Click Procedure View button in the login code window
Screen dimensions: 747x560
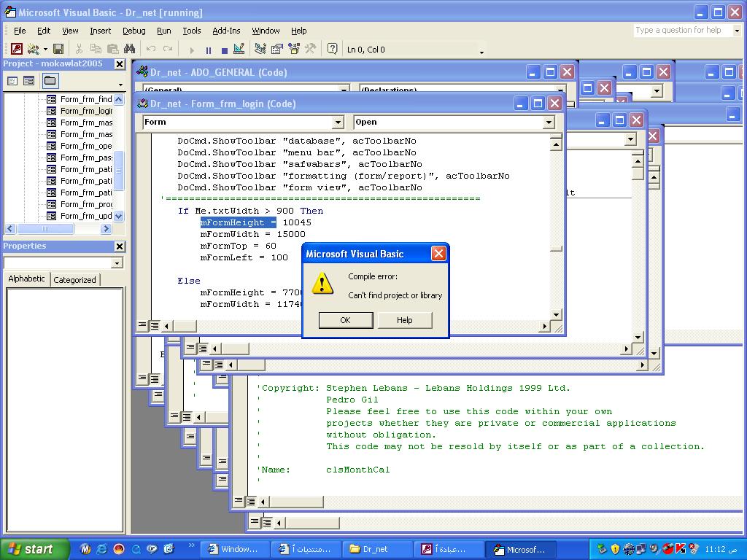[142, 325]
